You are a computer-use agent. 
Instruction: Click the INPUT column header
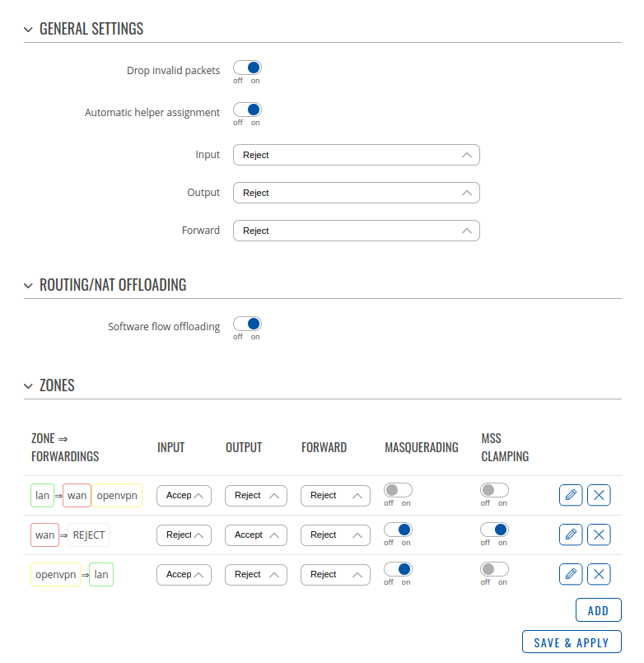click(170, 447)
